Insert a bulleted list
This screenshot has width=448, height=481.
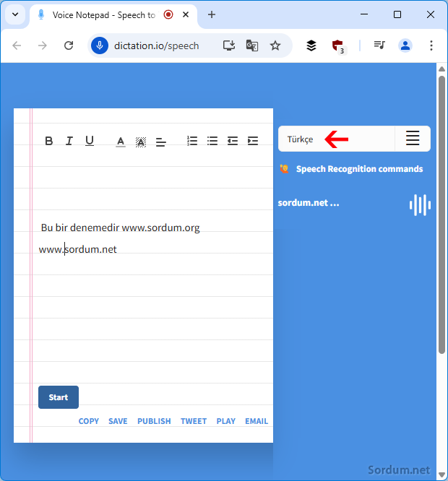[x=212, y=141]
